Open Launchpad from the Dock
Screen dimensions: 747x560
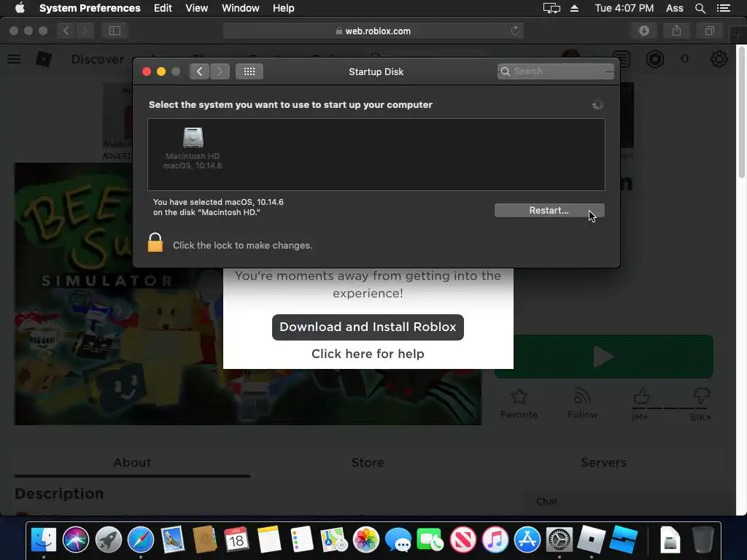click(x=108, y=540)
